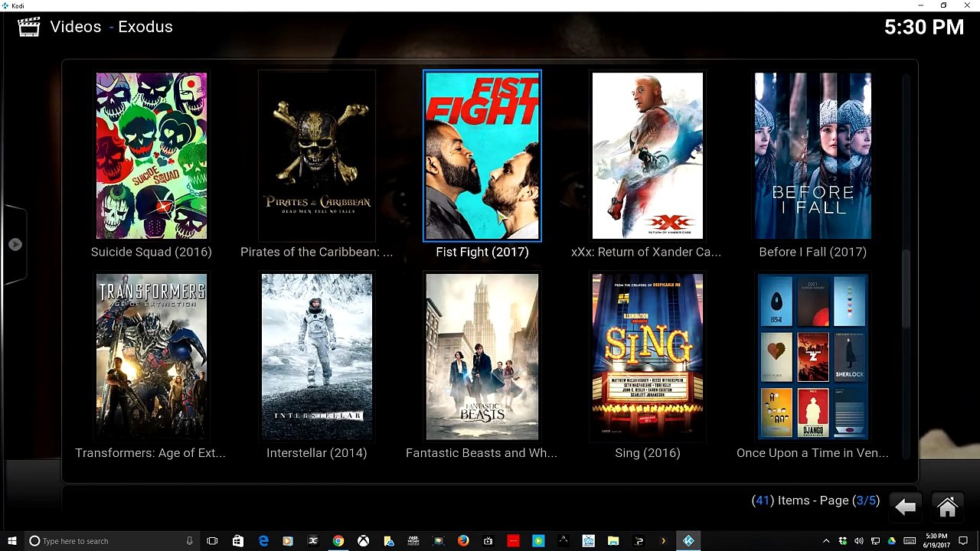Click the taskbar clock and date
Viewport: 980px width, 551px height.
pos(936,541)
